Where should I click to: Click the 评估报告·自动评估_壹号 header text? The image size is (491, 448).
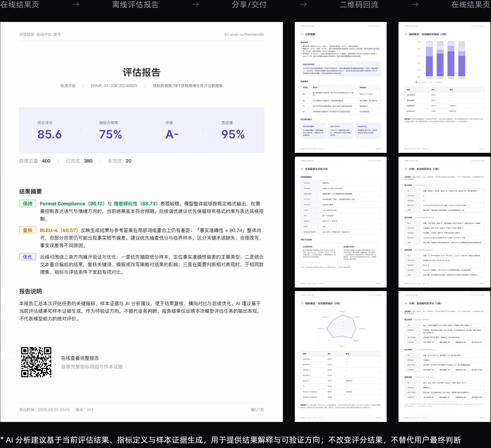40,34
